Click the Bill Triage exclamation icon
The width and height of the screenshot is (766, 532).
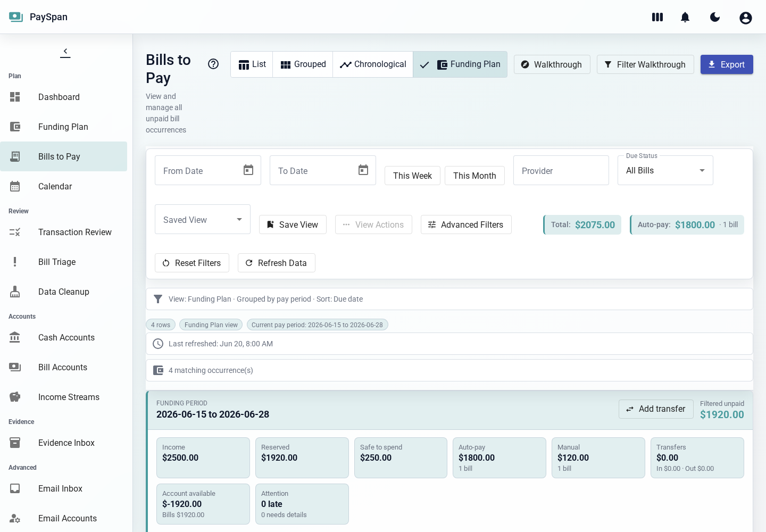click(x=15, y=262)
